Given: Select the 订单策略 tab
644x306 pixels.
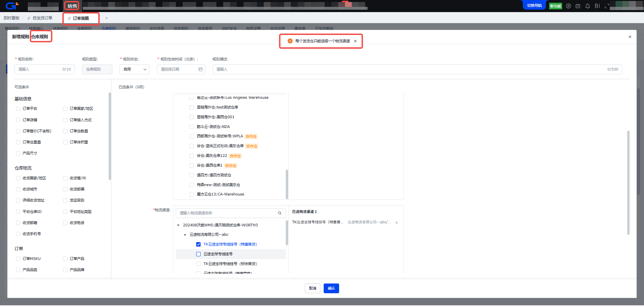Looking at the screenshot, I should click(x=81, y=18).
